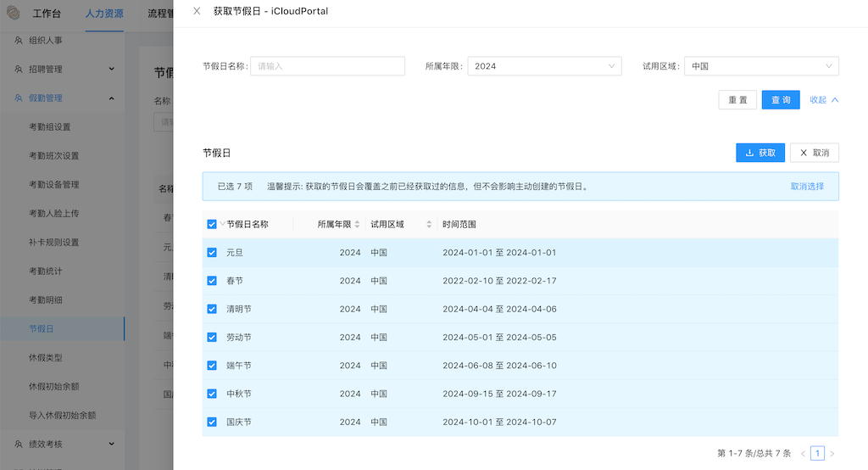Open selection dropdown arrow beside header checkbox

click(222, 224)
